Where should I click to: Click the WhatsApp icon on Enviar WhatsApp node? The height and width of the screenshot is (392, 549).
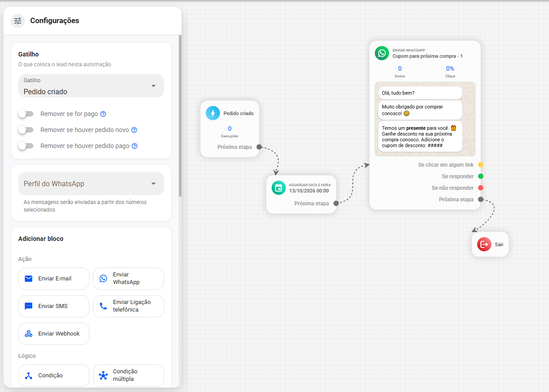coord(382,53)
